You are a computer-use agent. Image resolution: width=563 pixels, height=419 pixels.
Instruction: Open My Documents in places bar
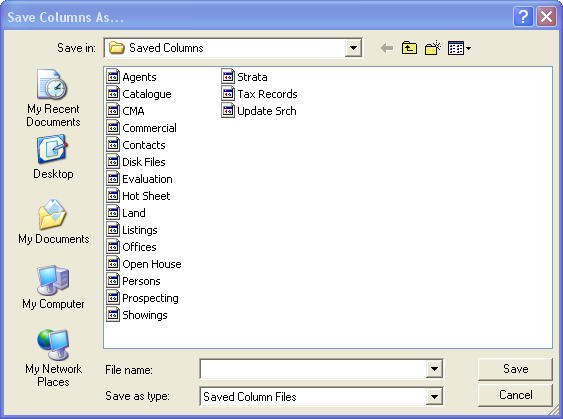coord(53,222)
